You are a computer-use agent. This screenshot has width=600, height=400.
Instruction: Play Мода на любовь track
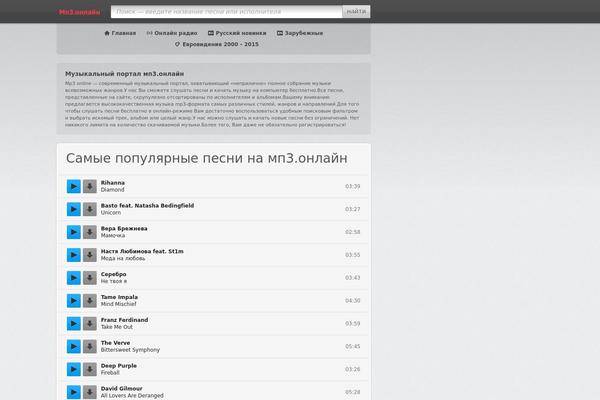point(74,255)
